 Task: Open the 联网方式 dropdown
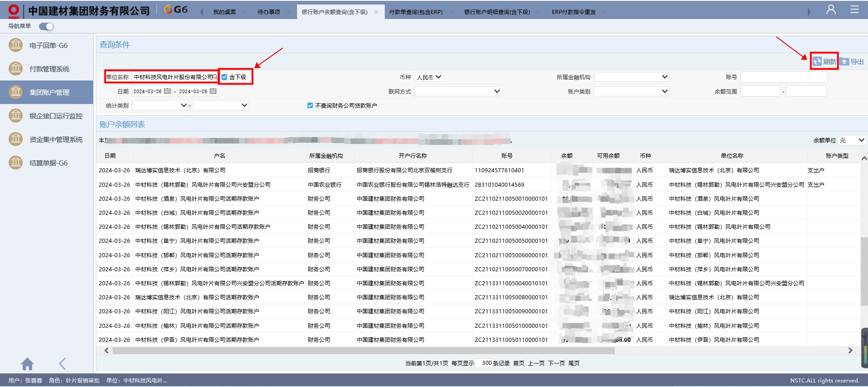[458, 91]
